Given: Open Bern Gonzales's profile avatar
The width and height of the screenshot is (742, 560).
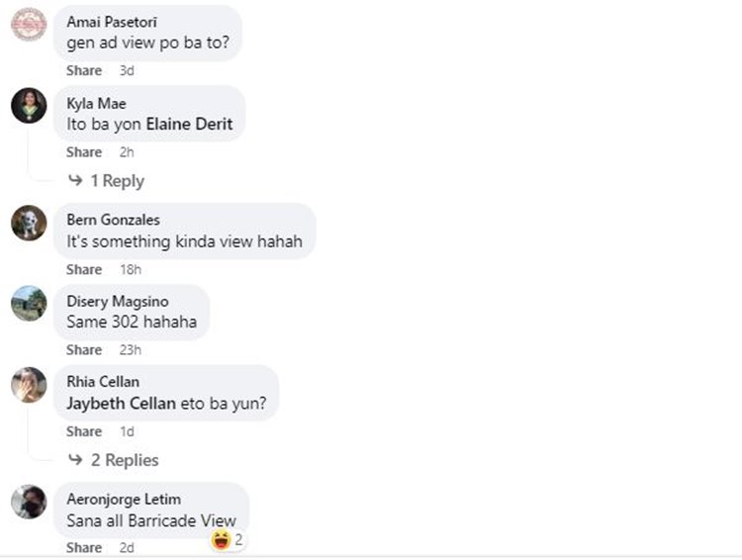Looking at the screenshot, I should point(29,223).
